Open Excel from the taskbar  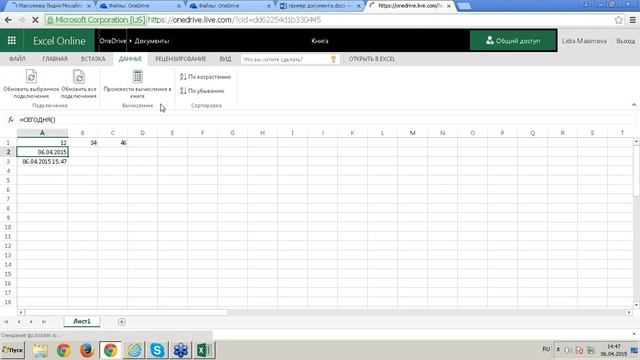point(204,350)
